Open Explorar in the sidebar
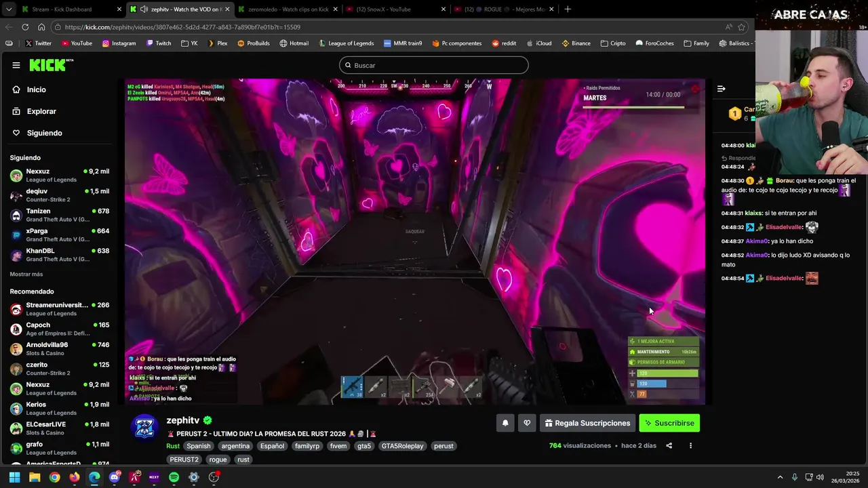Viewport: 868px width, 488px height. point(41,111)
